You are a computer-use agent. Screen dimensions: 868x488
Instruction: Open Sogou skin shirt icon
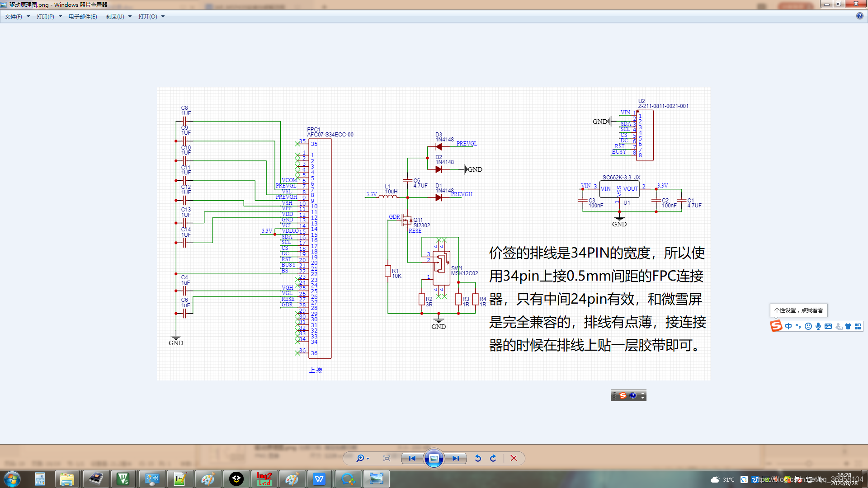(848, 326)
